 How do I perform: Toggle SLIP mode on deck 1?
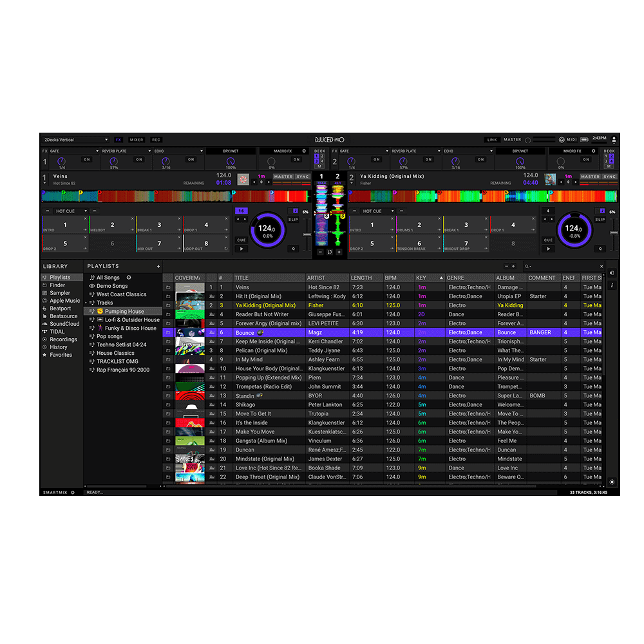293,220
